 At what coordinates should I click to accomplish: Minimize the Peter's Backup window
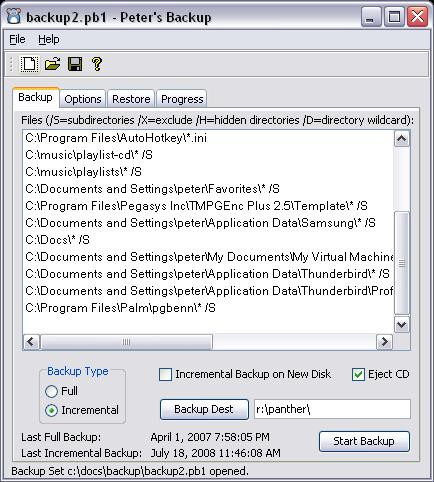(371, 16)
